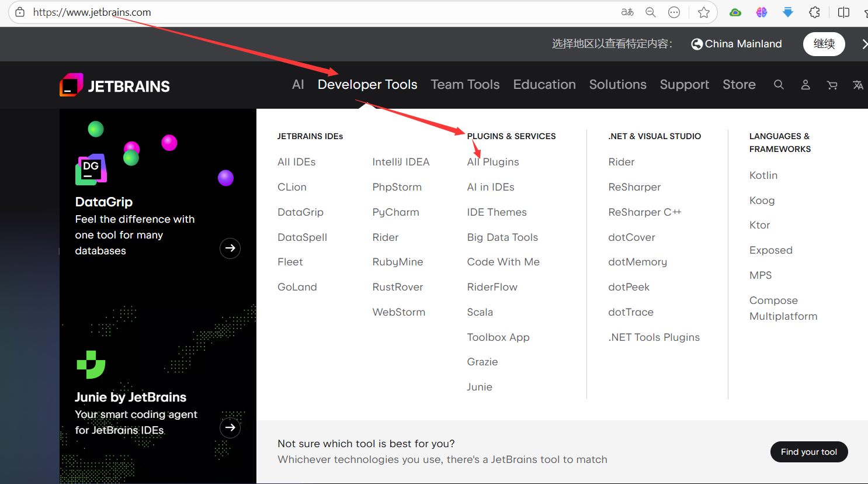This screenshot has height=484, width=868.
Task: Click the browser extensions puzzle icon
Action: [x=815, y=12]
